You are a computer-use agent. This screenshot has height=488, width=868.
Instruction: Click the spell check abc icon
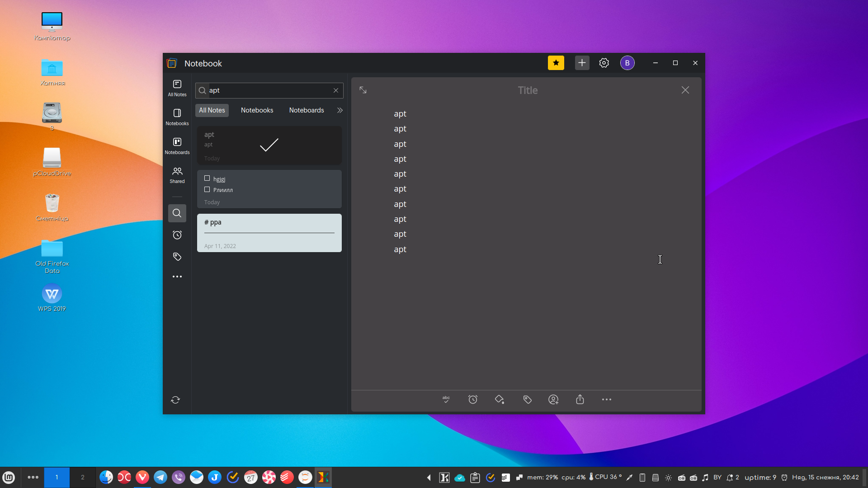click(446, 399)
